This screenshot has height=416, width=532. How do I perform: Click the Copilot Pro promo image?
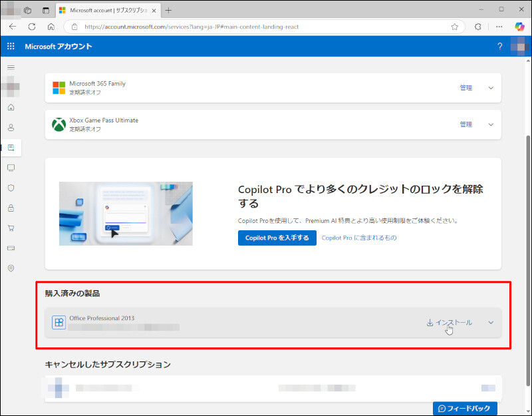(x=126, y=214)
